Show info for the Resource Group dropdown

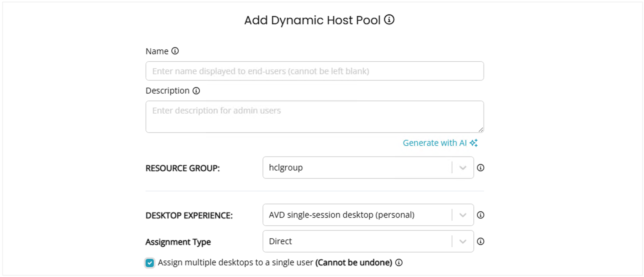coord(480,168)
